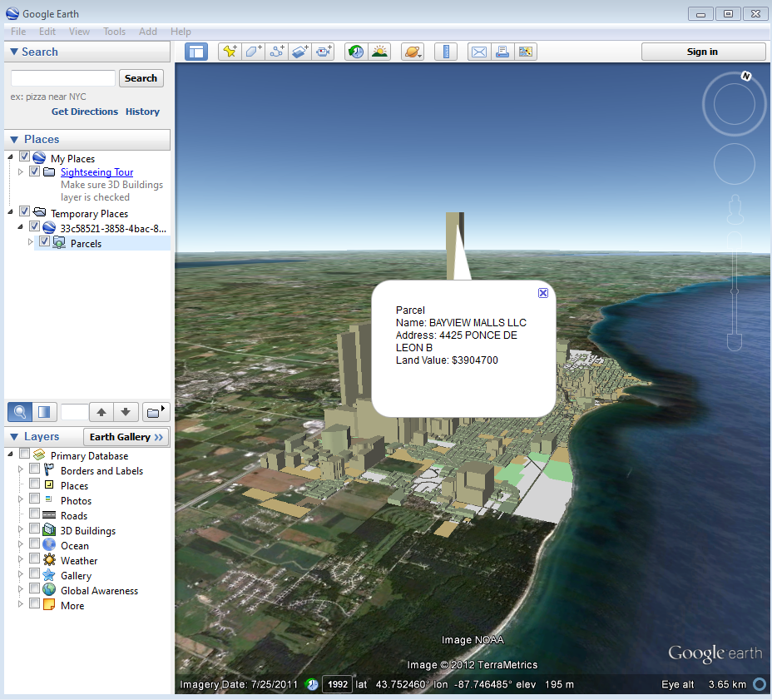
Task: Select the Add Polygon tool
Action: tap(253, 52)
